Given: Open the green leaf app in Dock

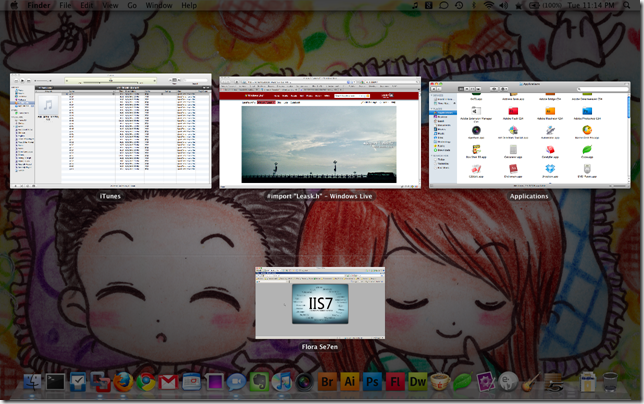Looking at the screenshot, I should pyautogui.click(x=463, y=382).
